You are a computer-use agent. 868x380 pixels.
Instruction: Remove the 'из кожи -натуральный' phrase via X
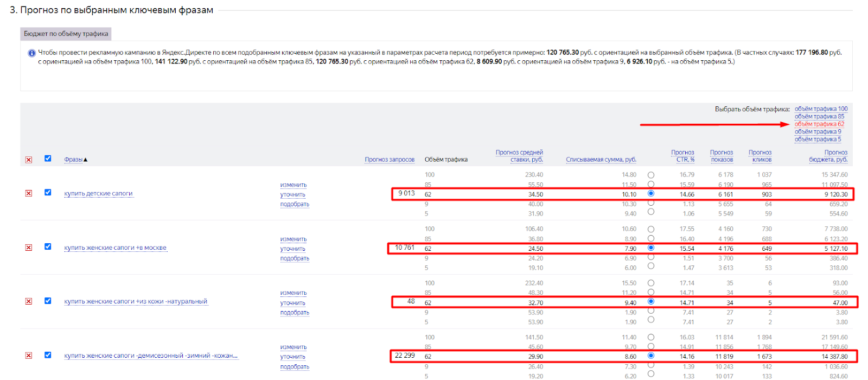coord(29,301)
